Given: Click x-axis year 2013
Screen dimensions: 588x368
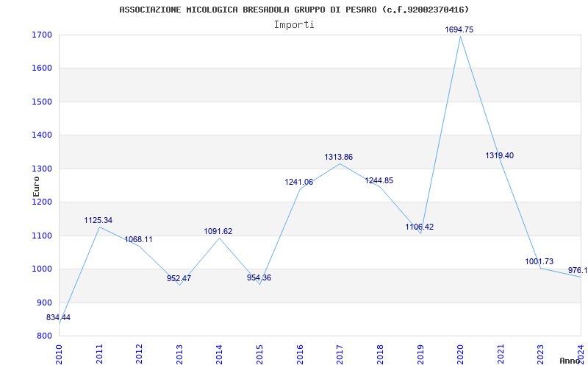Looking at the screenshot, I should click(179, 355).
